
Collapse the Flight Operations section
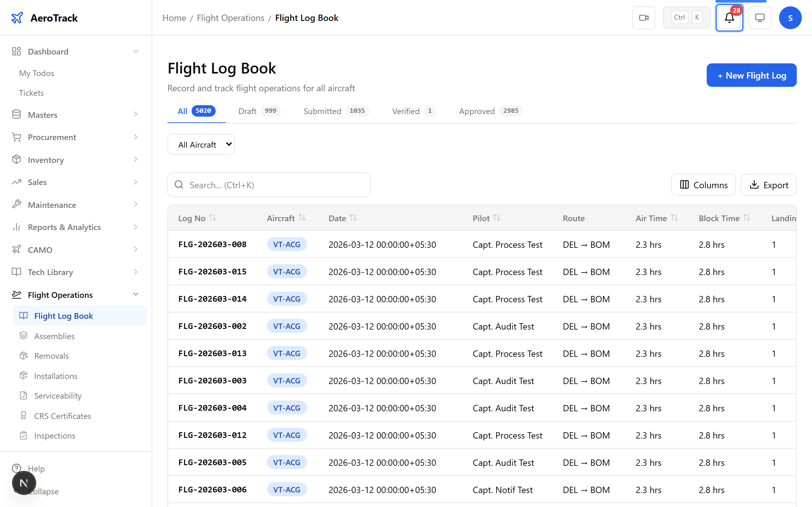(135, 294)
